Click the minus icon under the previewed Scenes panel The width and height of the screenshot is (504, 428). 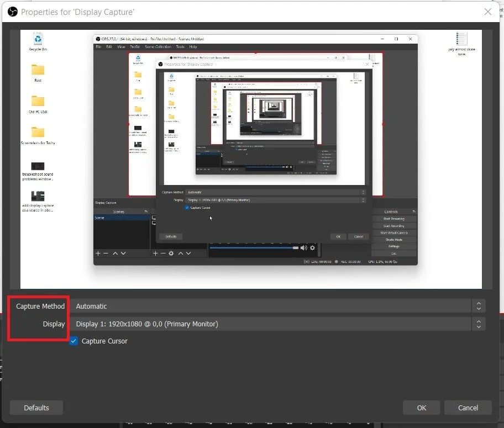click(x=106, y=253)
